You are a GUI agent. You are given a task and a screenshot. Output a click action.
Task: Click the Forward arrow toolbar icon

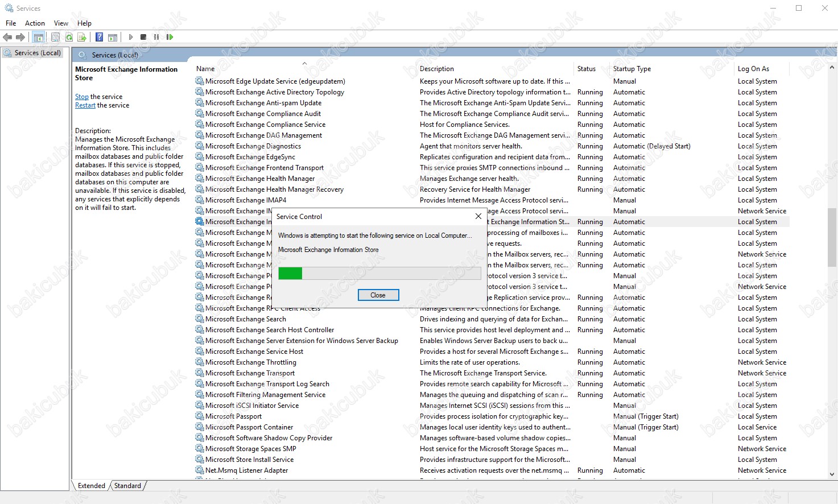point(20,37)
